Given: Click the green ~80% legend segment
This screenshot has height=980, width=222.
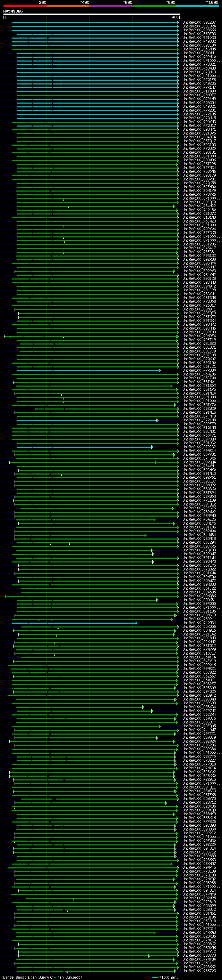Looking at the screenshot, I should (x=154, y=6).
